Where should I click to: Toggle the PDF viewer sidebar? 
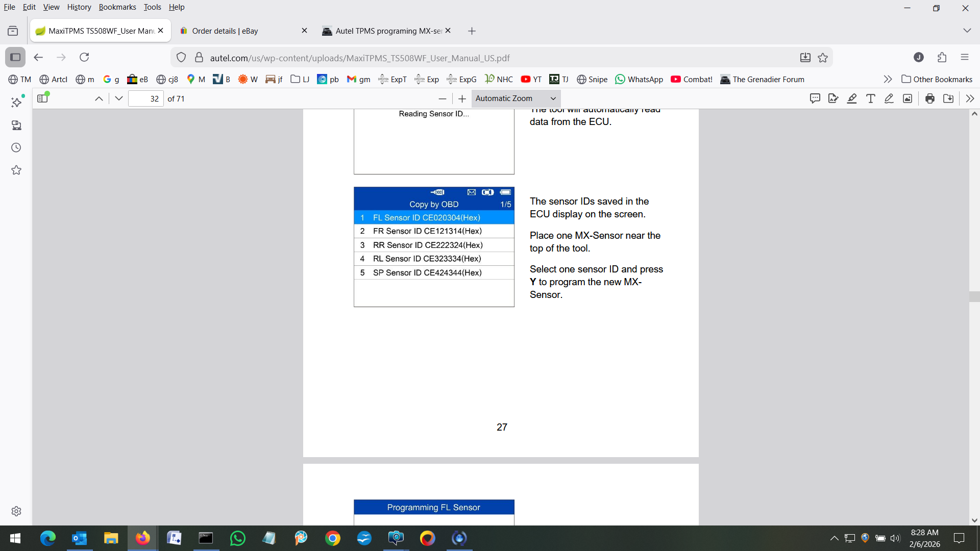coord(43,98)
